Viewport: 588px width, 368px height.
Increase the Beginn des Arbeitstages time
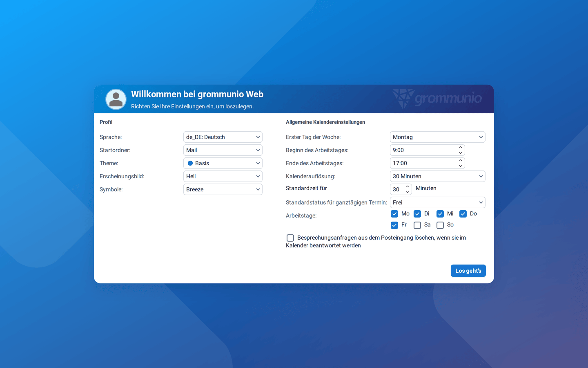[461, 148]
